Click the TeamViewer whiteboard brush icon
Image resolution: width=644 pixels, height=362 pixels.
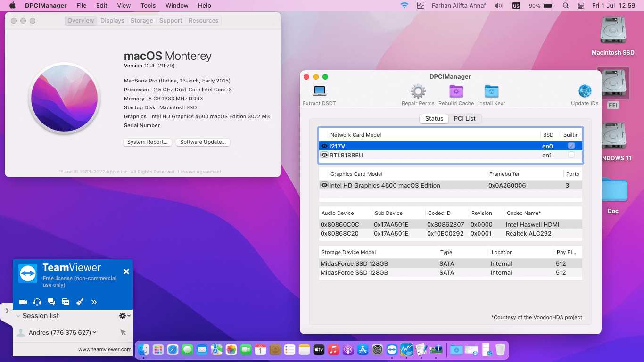80,302
